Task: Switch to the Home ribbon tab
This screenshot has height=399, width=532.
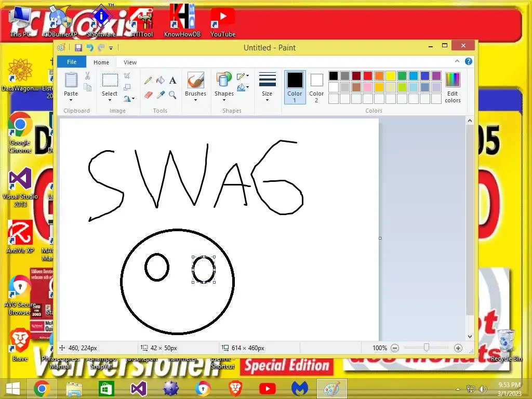Action: tap(101, 62)
